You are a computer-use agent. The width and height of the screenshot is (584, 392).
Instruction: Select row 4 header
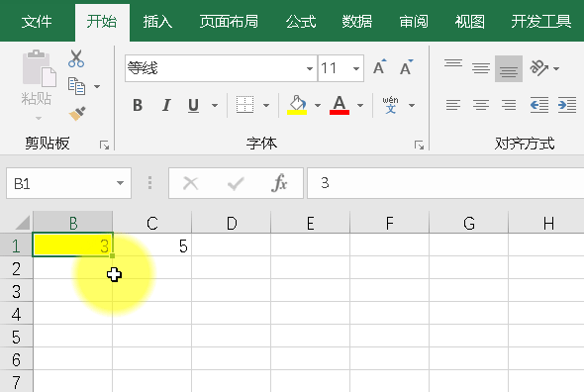16,314
